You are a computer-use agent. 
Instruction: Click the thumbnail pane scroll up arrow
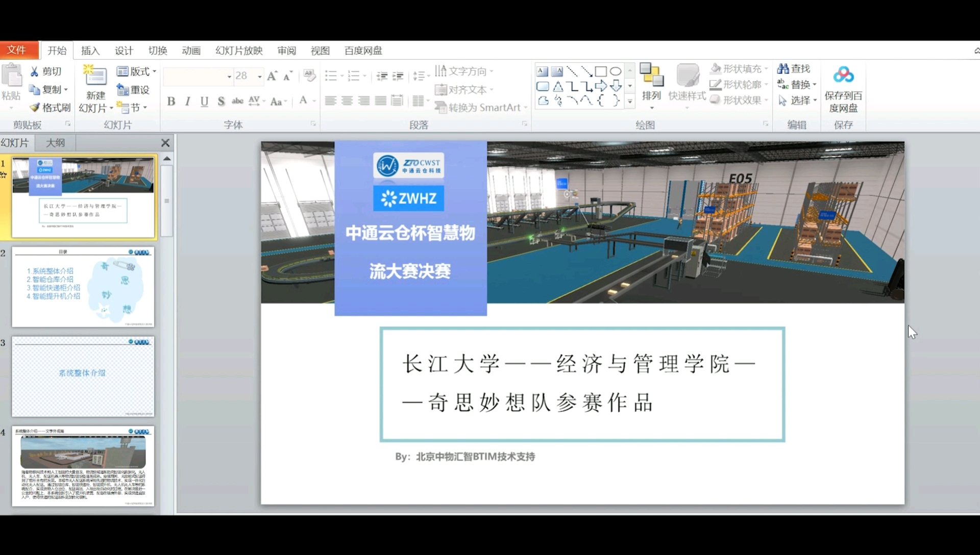(x=167, y=159)
